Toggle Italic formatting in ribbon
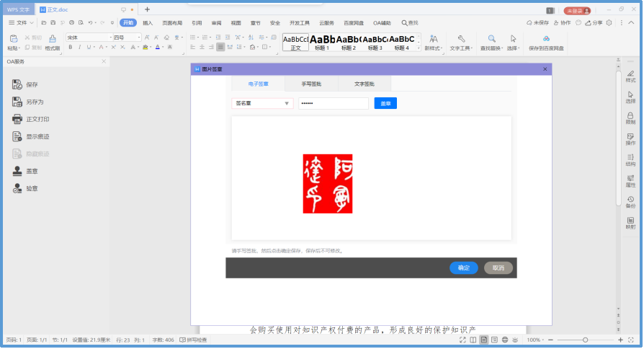The height and width of the screenshot is (349, 644). click(x=79, y=48)
